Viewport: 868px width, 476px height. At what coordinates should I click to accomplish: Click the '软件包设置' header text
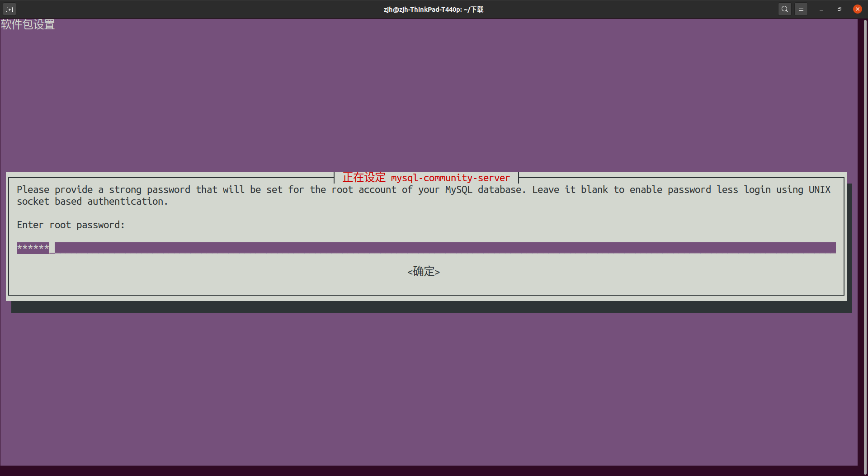pos(28,24)
